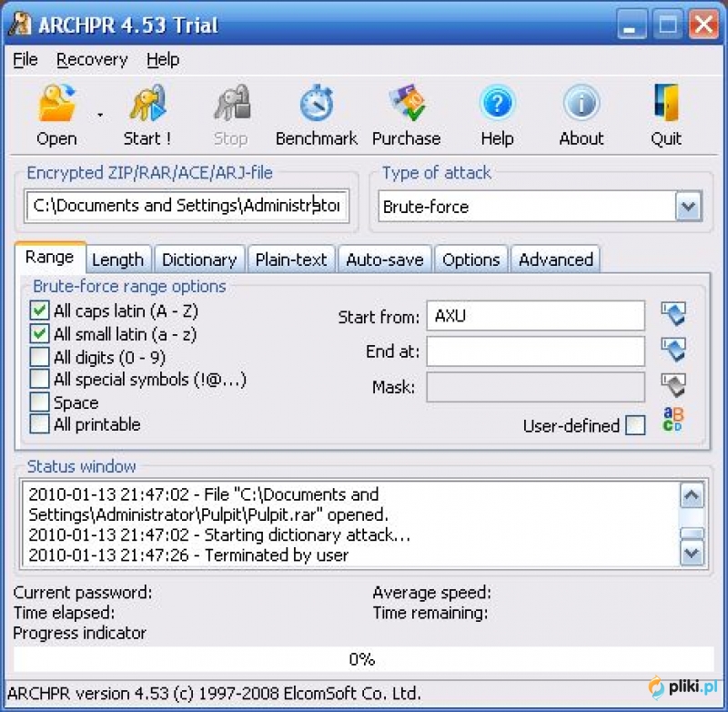The height and width of the screenshot is (712, 728).
Task: Start the password recovery
Action: point(147,116)
